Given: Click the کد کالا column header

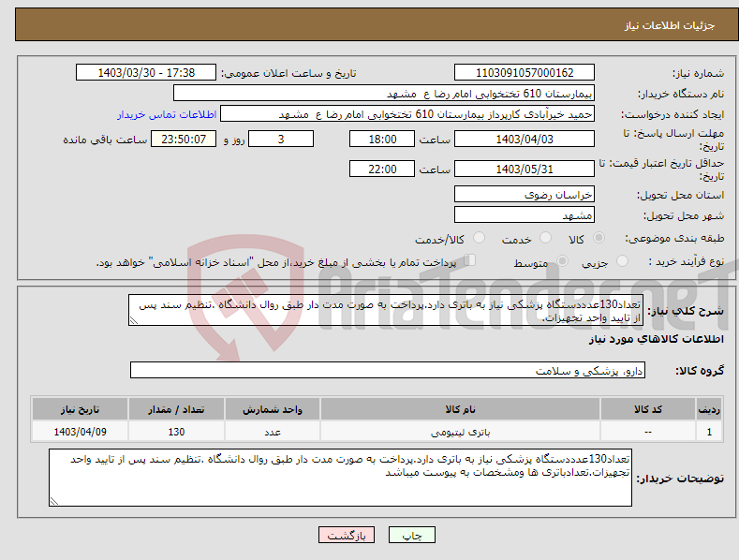Looking at the screenshot, I should [648, 409].
